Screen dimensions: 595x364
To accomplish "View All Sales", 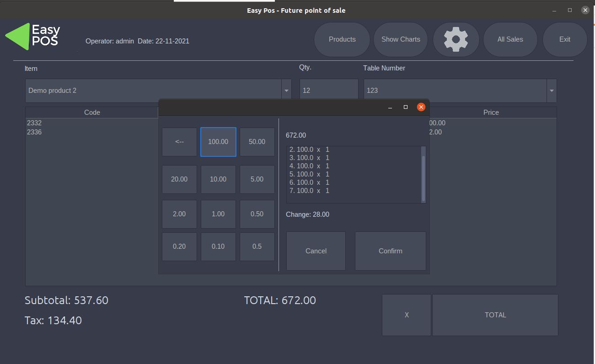I will point(510,39).
